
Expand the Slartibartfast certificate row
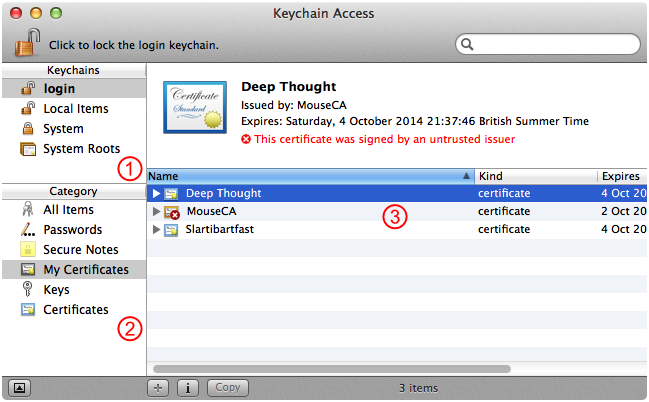155,230
